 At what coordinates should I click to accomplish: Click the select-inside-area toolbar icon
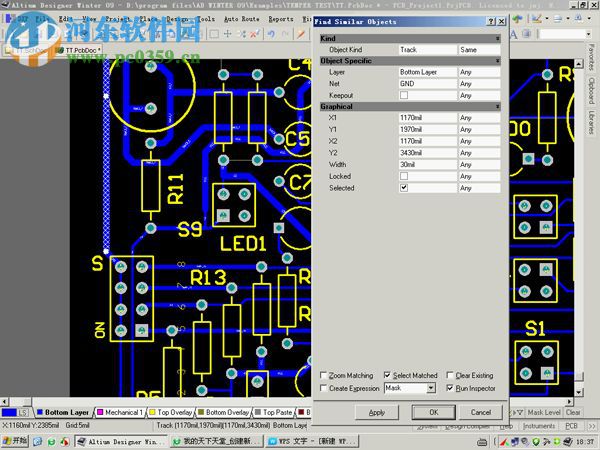214,34
